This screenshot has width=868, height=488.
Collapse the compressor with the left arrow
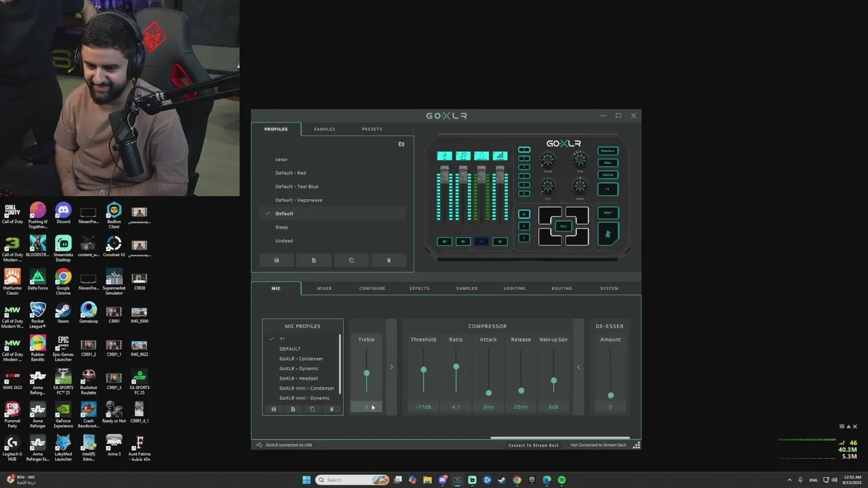pos(578,367)
